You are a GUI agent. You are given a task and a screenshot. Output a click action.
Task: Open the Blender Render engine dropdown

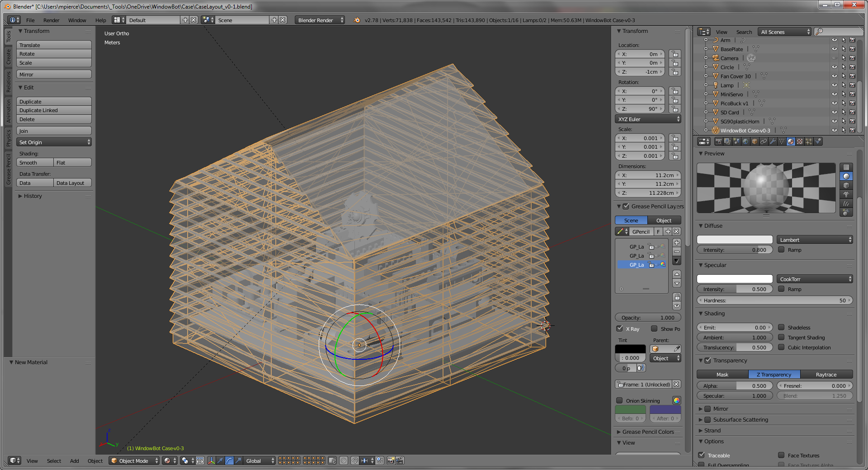tap(320, 20)
